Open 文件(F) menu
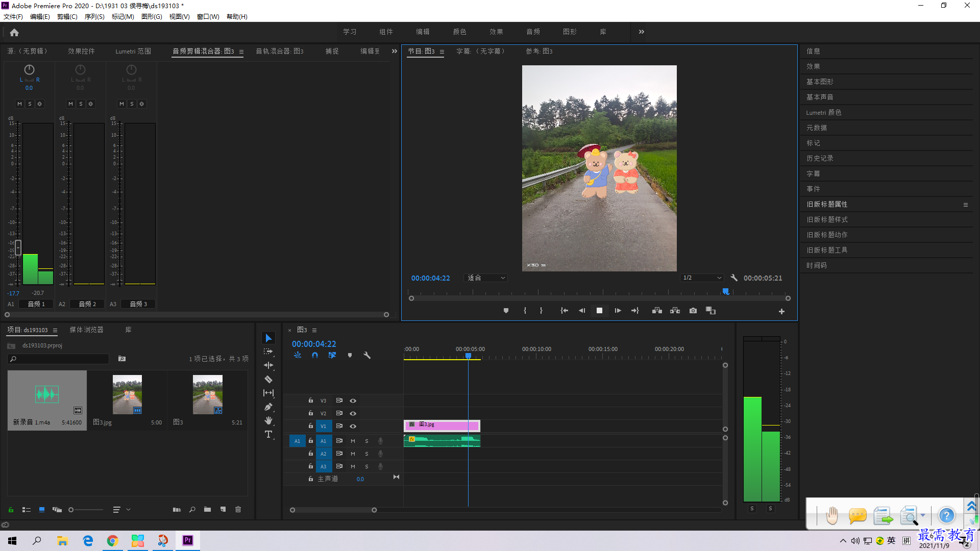The image size is (980, 551). click(x=13, y=17)
